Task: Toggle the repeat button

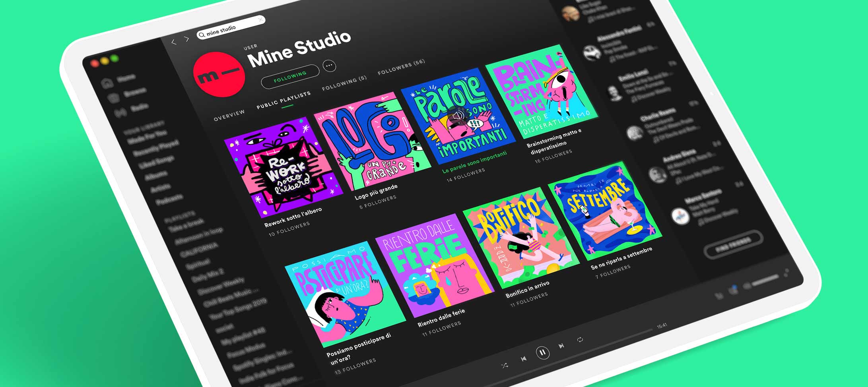Action: coord(580,340)
